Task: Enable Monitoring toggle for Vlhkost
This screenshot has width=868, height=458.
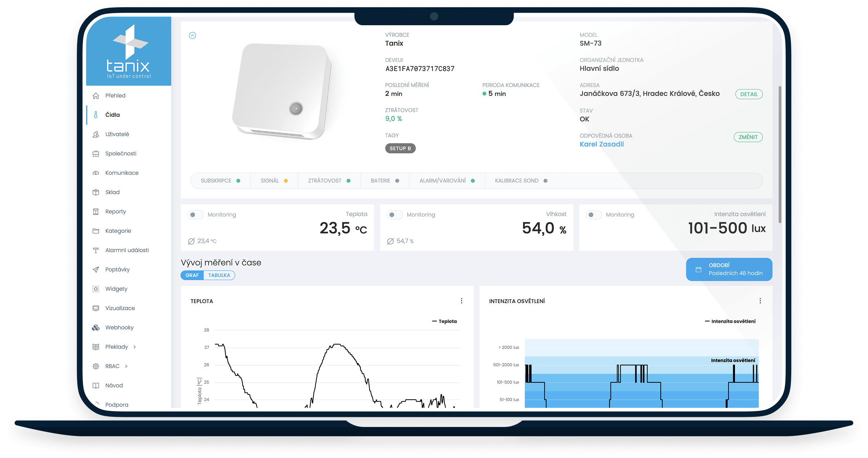Action: (395, 215)
